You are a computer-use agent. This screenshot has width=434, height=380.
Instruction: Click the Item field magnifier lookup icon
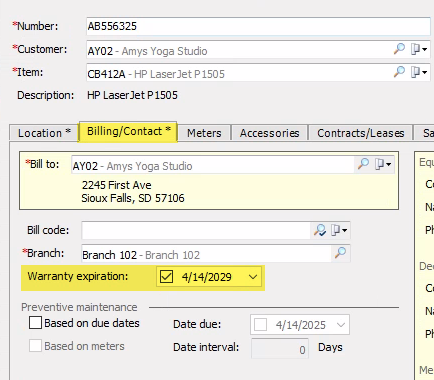399,72
